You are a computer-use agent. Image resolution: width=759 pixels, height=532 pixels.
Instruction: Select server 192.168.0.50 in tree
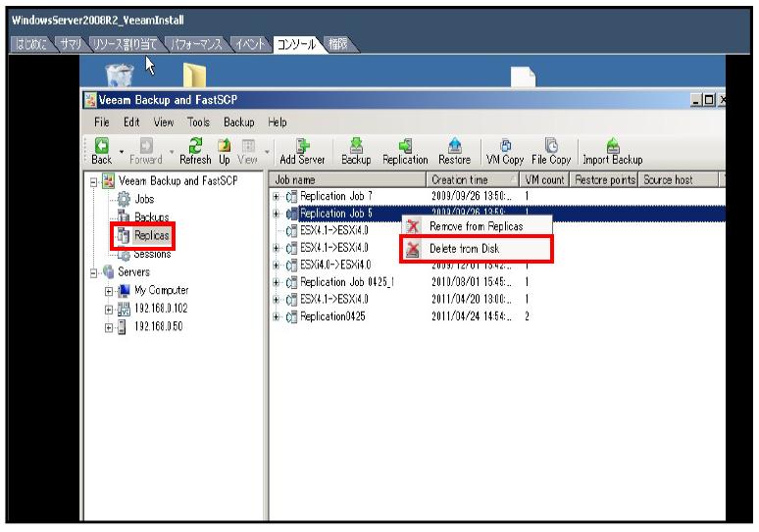[158, 326]
